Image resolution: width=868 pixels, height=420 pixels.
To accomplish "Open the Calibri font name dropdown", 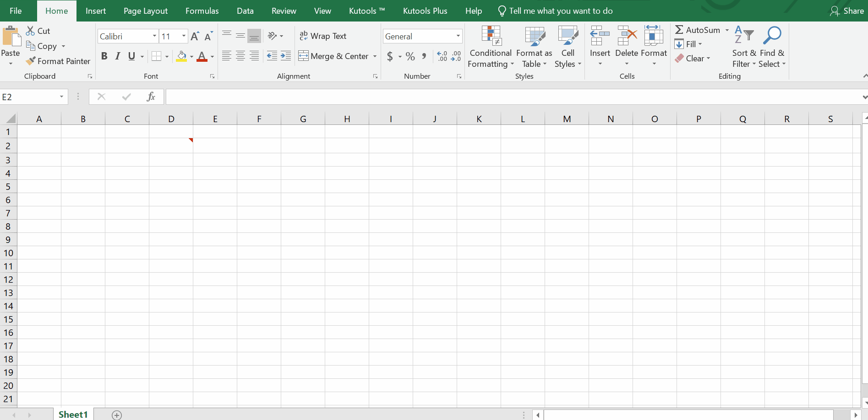I will click(x=154, y=36).
